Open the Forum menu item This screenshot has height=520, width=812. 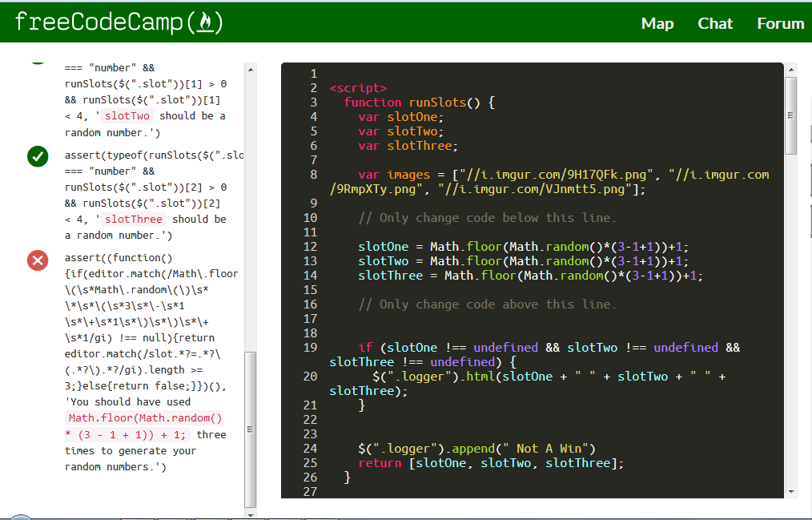click(x=781, y=23)
